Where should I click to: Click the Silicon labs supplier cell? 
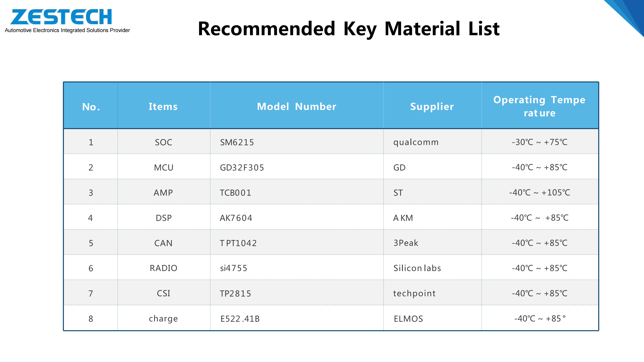(417, 268)
